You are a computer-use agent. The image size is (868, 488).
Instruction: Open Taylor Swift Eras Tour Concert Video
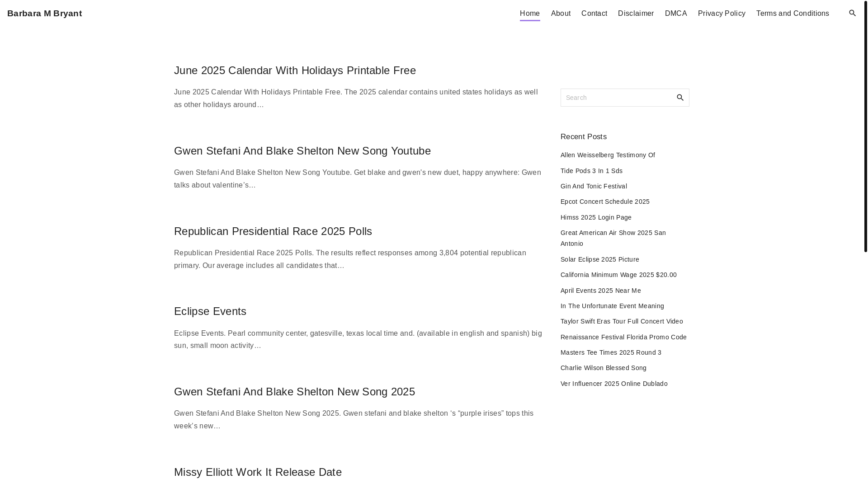click(622, 321)
